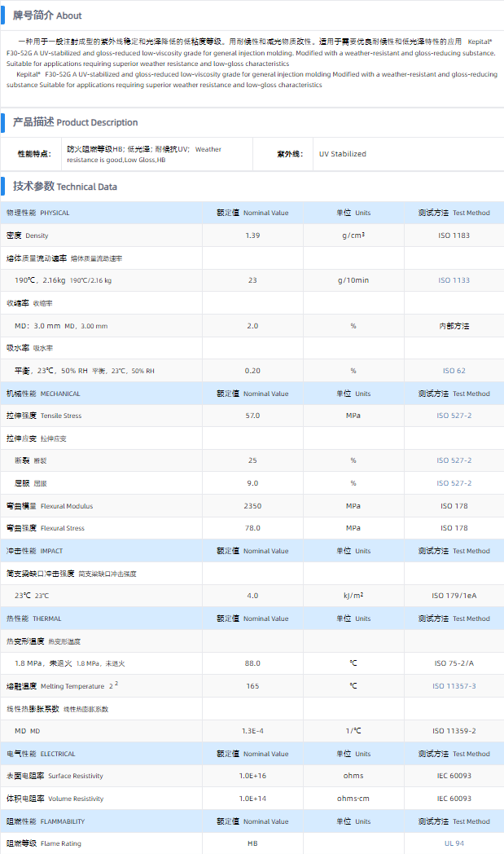Click ISO 527-2 link in Tensile Stress row

(454, 416)
